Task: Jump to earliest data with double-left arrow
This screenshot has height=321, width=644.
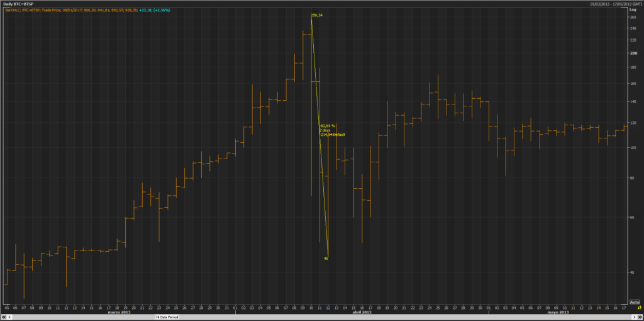Action: tap(4, 317)
